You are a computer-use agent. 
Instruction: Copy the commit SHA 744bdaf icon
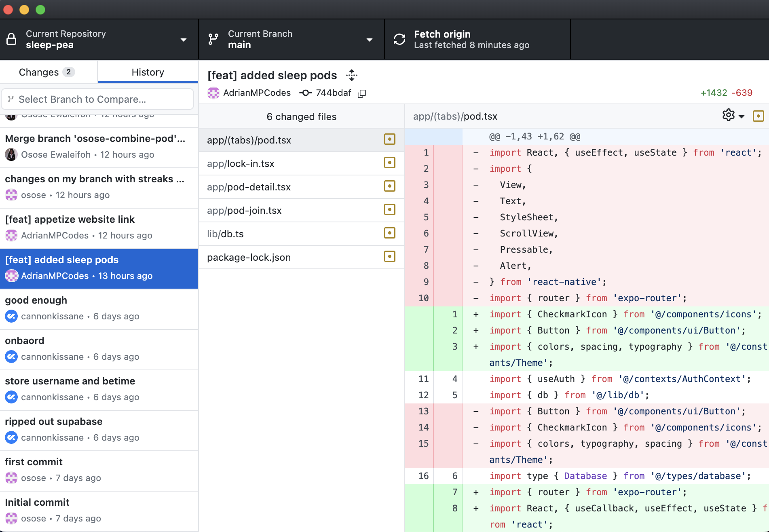coord(362,93)
